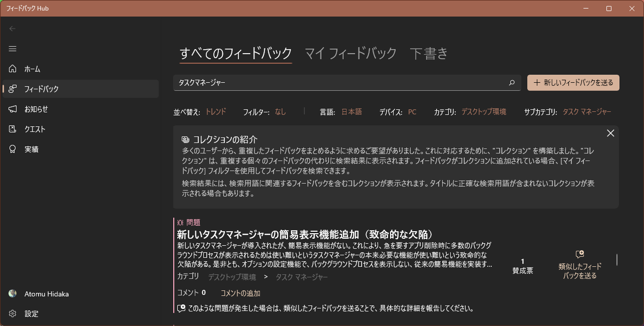
Task: Click the search magnifier icon
Action: 512,83
